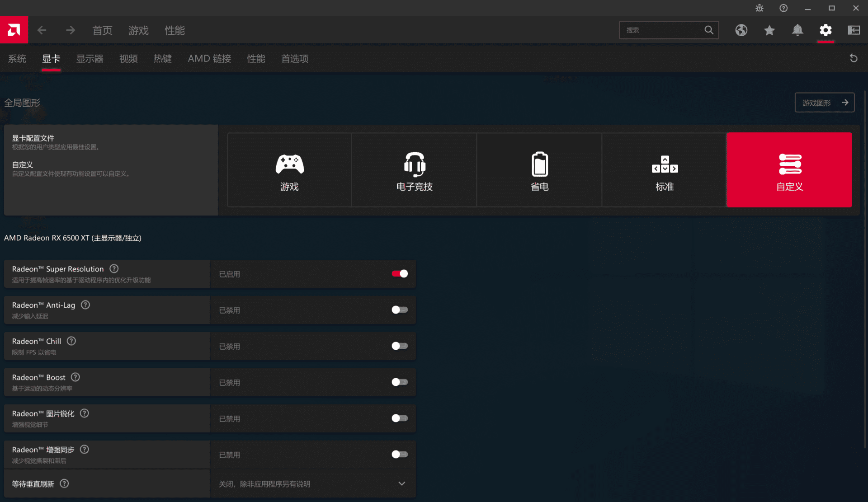Select the 电子竞技 headset profile

coord(414,170)
